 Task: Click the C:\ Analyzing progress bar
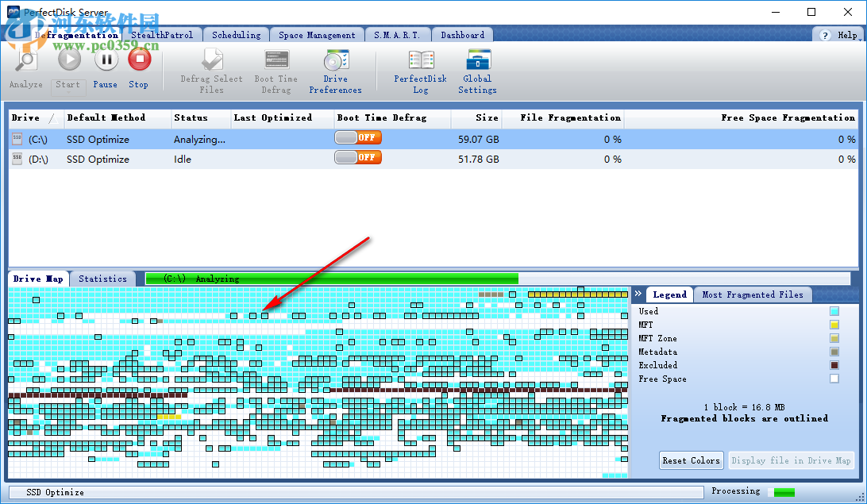498,279
